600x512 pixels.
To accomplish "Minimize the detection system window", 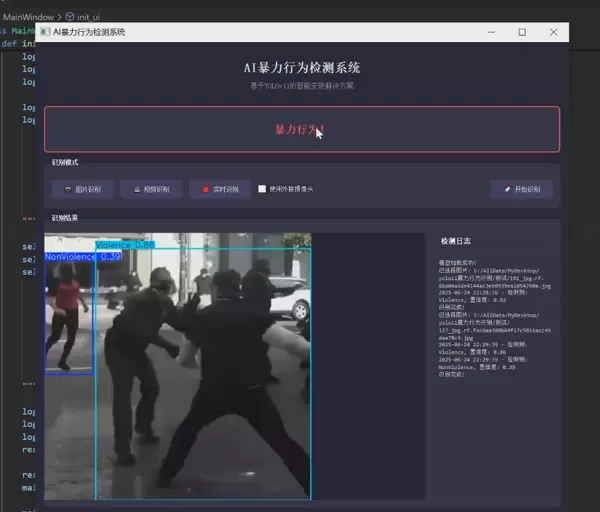I will (489, 33).
